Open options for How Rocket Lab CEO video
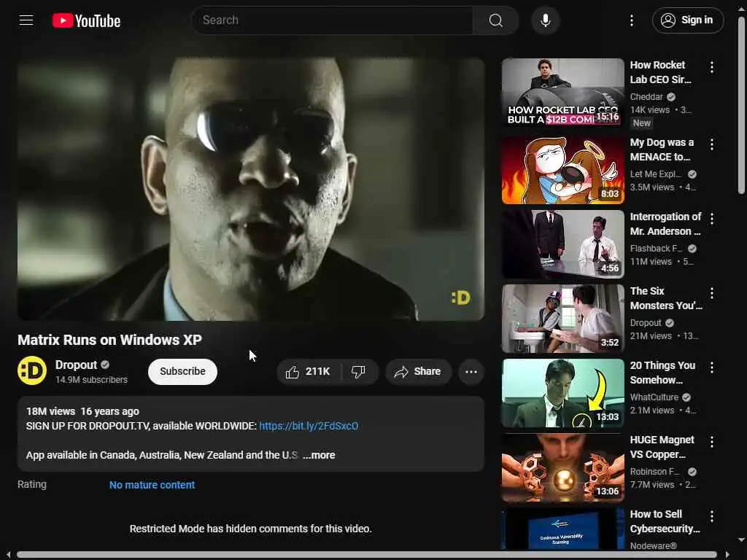 tap(712, 67)
